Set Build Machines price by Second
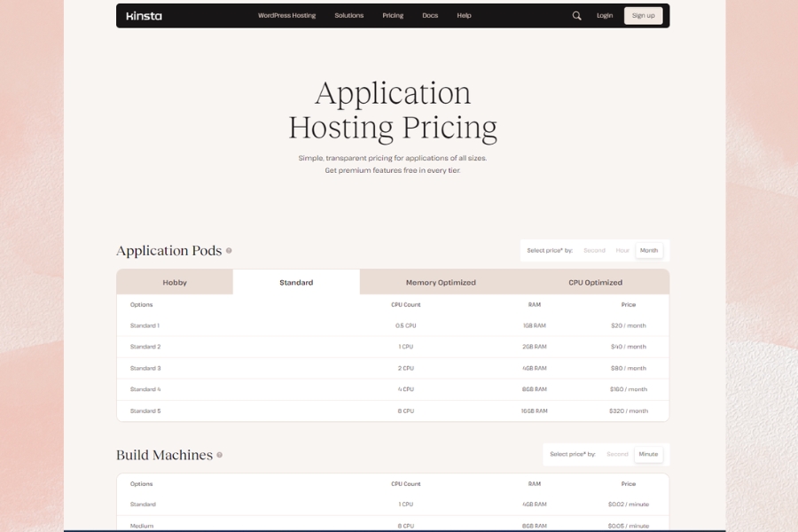The height and width of the screenshot is (532, 798). [617, 454]
